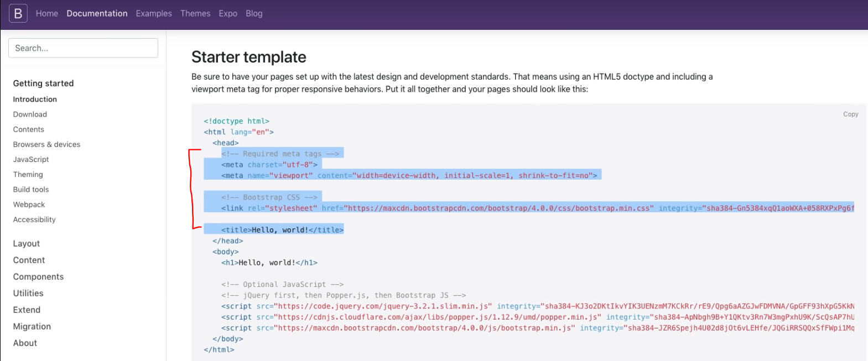Click the Starter template heading
This screenshot has height=361, width=868.
click(x=248, y=57)
